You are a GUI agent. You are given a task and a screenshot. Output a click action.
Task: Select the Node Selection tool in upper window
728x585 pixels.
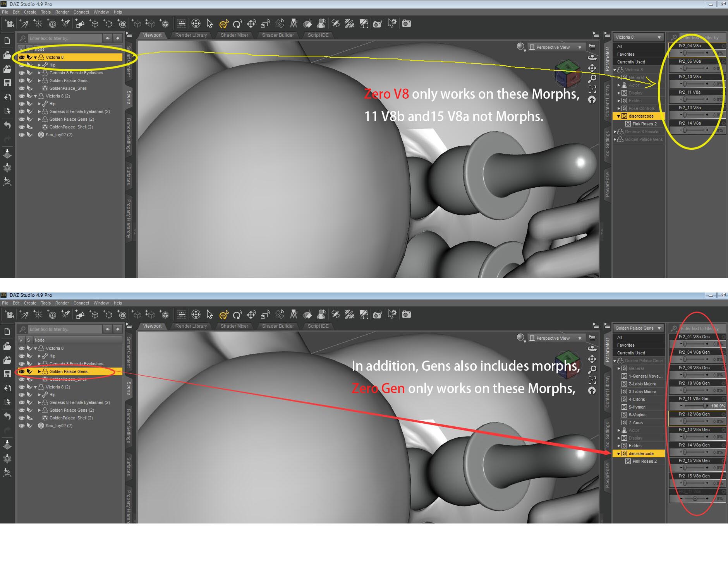tap(209, 24)
